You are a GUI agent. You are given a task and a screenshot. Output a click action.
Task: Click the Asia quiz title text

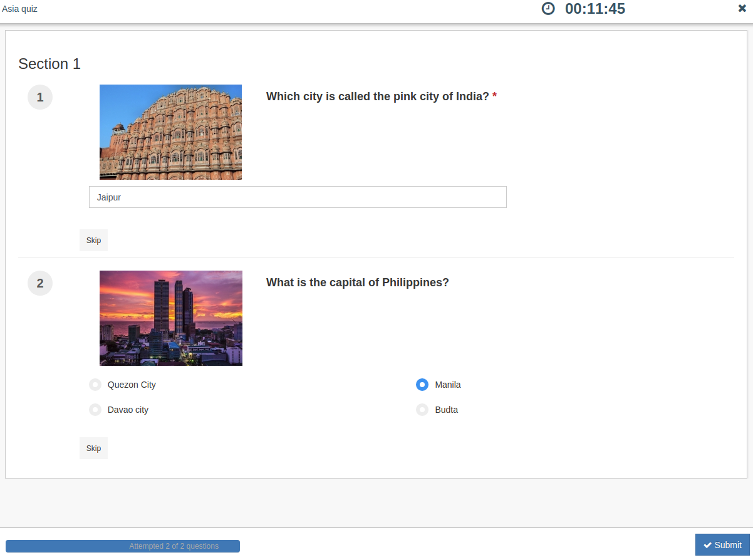pyautogui.click(x=19, y=9)
